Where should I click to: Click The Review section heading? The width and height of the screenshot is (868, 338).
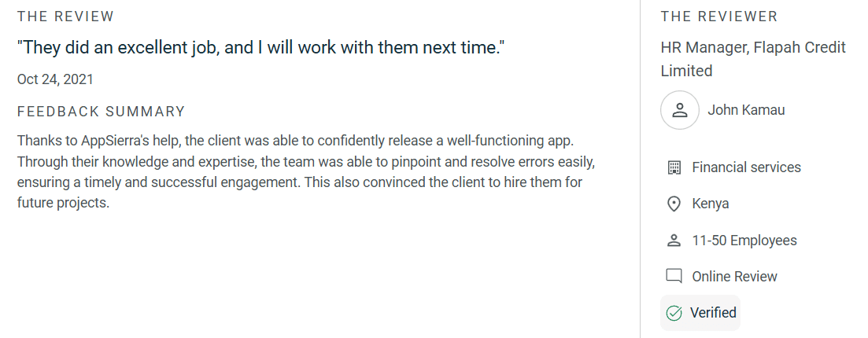[x=65, y=17]
